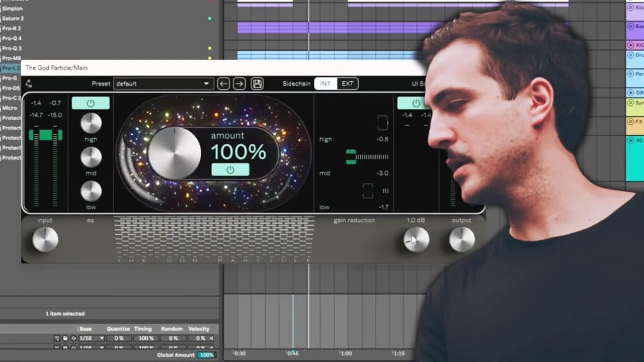Toggle the EQ section power button
The image size is (644, 362).
[91, 103]
